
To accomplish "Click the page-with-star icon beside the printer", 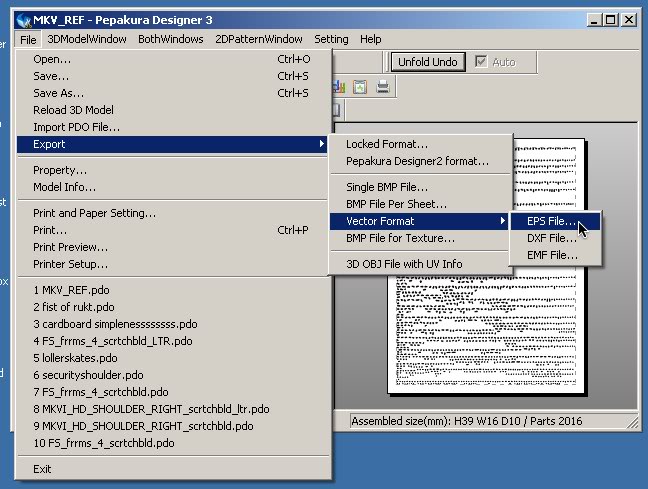I will tap(360, 87).
